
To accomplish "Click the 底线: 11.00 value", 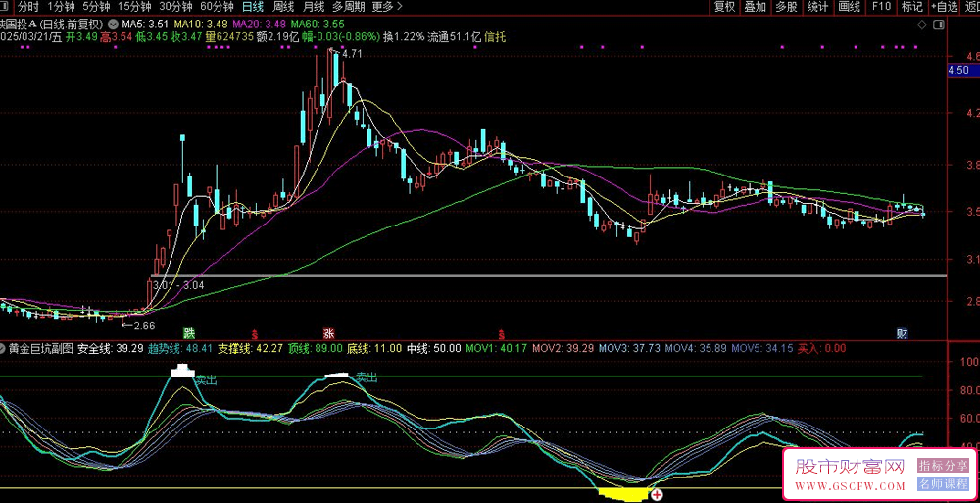I will click(374, 348).
